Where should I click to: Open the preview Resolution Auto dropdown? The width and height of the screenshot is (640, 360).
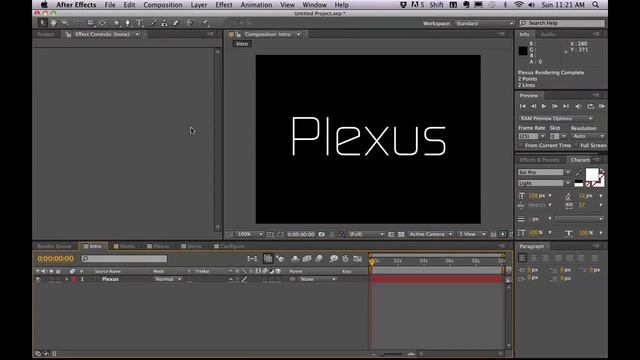pyautogui.click(x=588, y=136)
